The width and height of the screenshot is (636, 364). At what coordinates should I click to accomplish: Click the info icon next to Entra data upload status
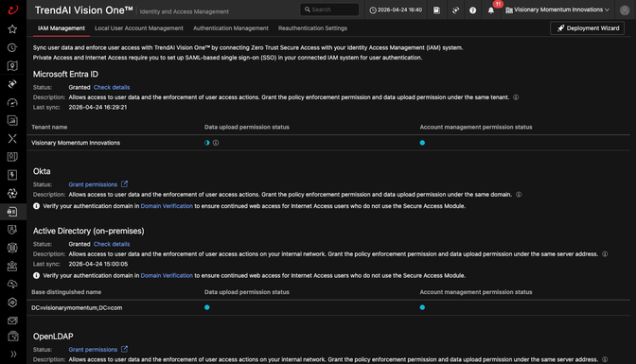(216, 143)
